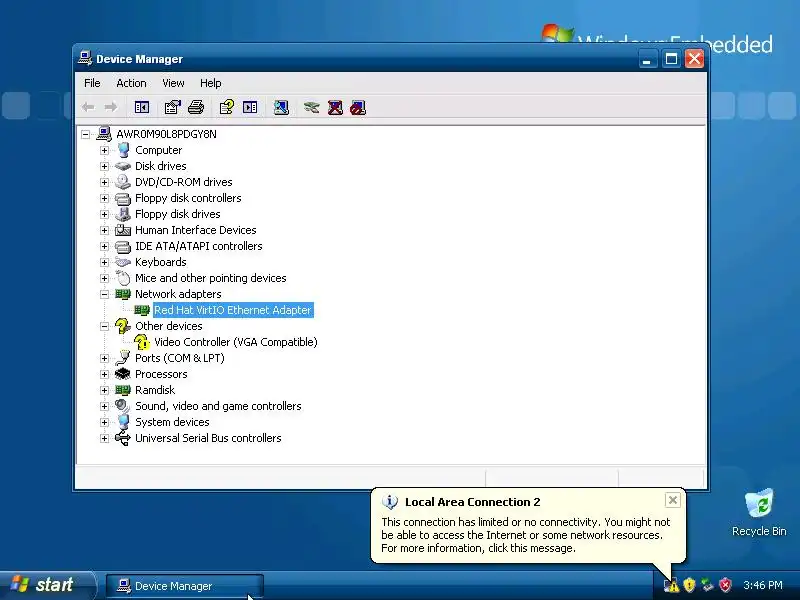
Task: Click the yellow security shield tray icon
Action: [689, 585]
